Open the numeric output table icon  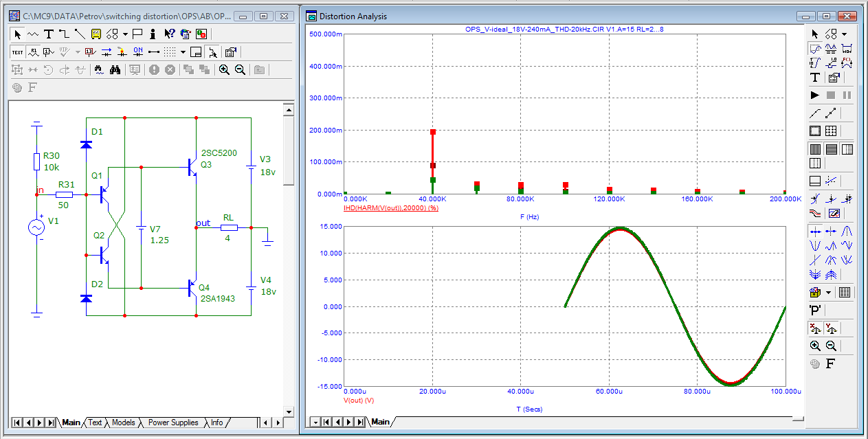coord(845,293)
